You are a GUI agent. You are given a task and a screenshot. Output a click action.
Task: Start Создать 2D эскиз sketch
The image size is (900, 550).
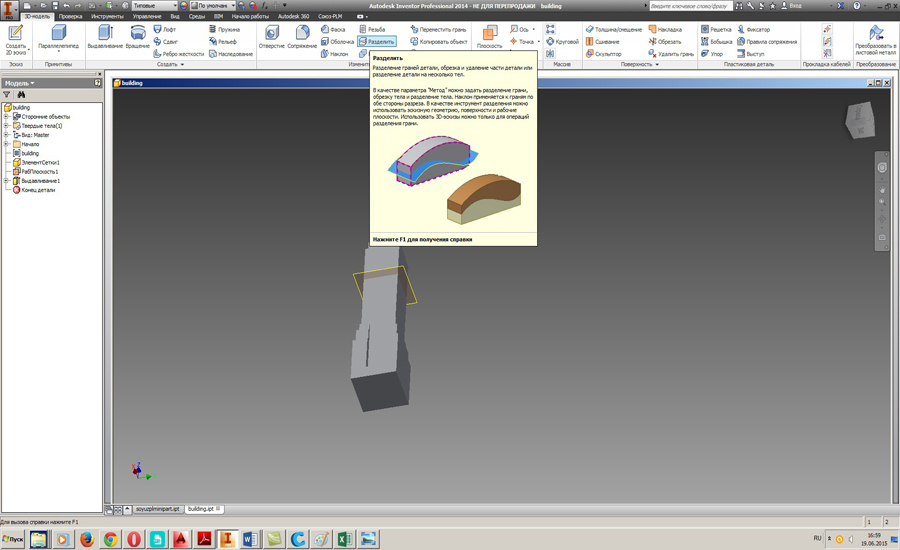click(x=15, y=35)
